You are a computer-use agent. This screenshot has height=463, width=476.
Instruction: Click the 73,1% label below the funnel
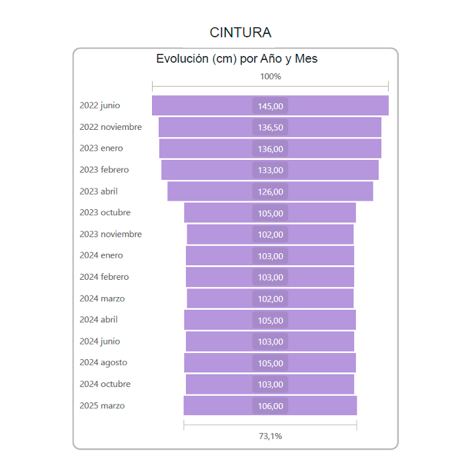coord(270,436)
